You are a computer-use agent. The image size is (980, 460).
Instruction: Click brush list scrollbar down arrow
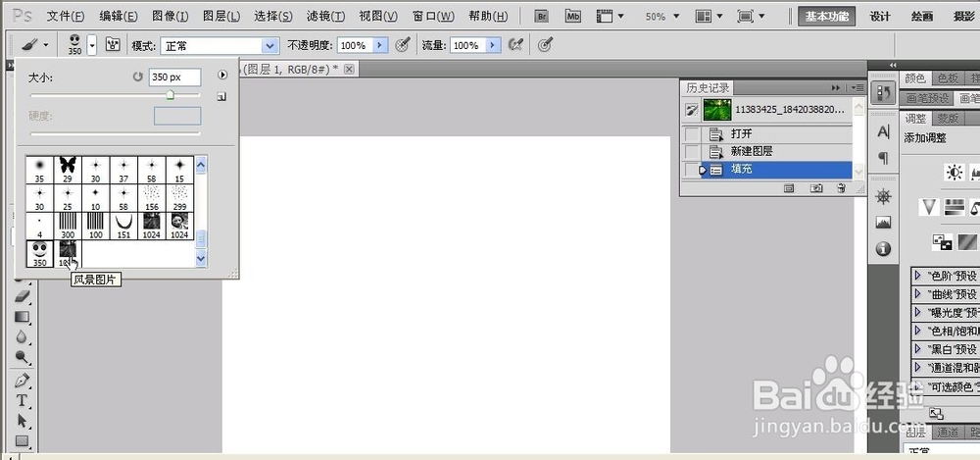point(201,258)
